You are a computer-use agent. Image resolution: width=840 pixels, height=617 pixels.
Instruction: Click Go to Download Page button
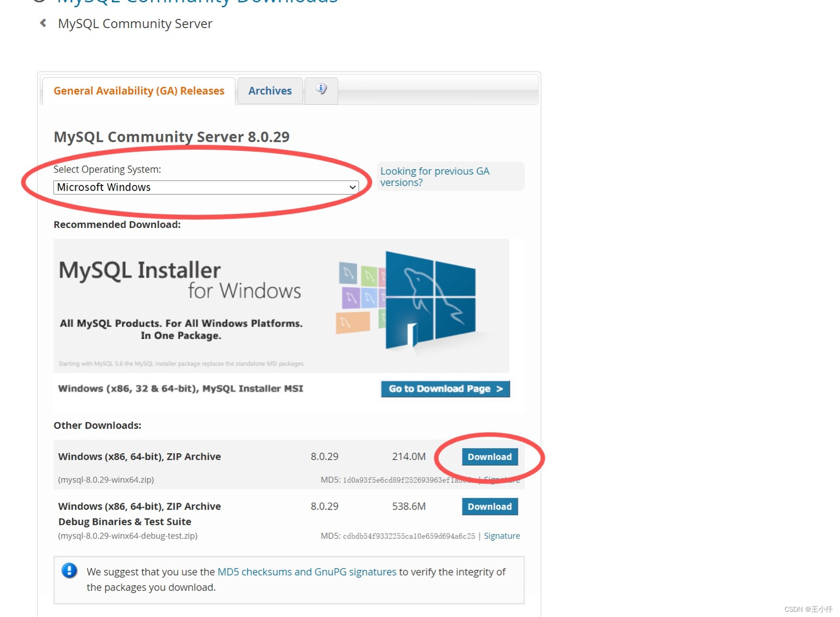[x=446, y=389]
